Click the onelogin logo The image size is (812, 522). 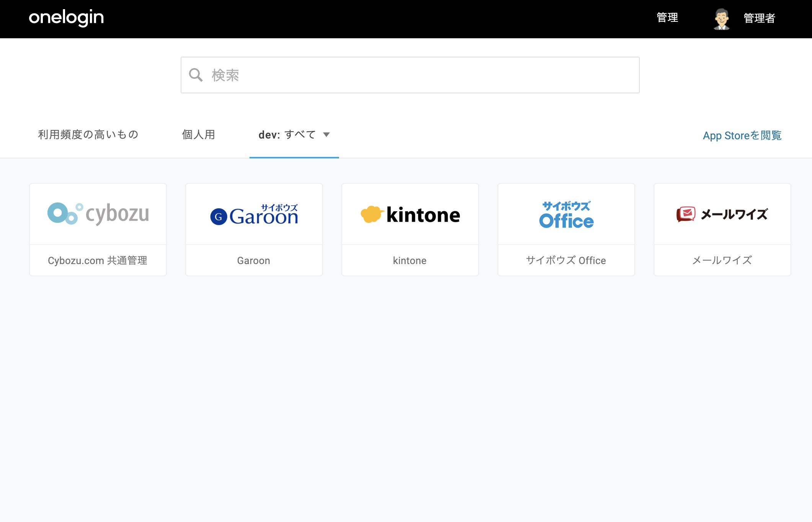66,18
